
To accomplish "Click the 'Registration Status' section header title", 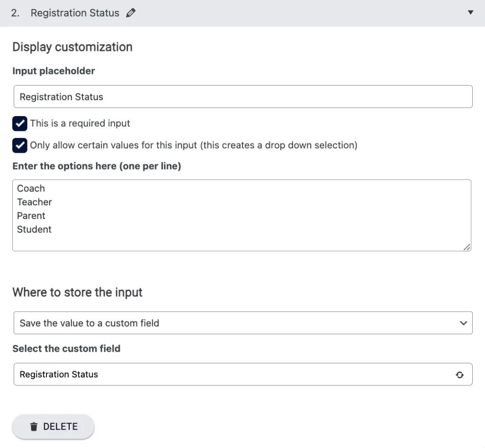I will pyautogui.click(x=75, y=13).
